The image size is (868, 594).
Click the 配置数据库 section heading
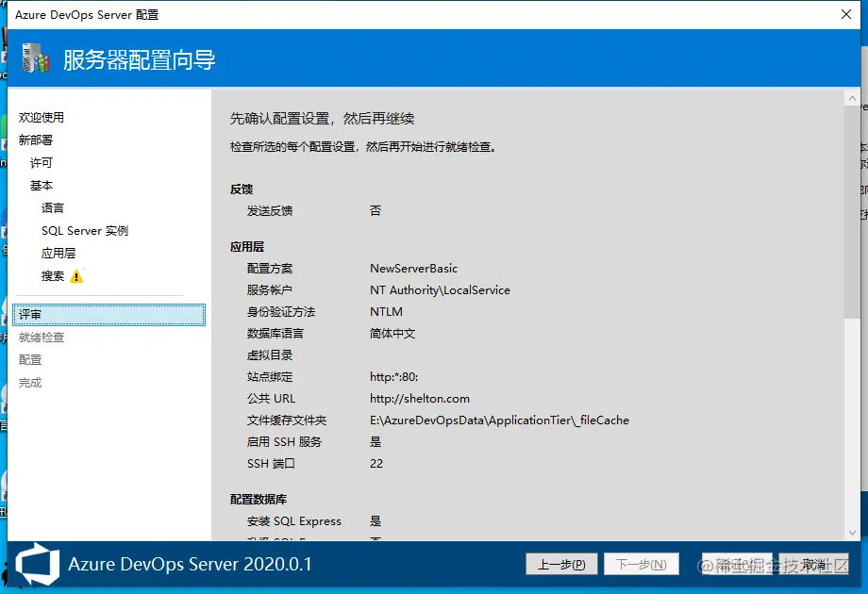pyautogui.click(x=259, y=500)
